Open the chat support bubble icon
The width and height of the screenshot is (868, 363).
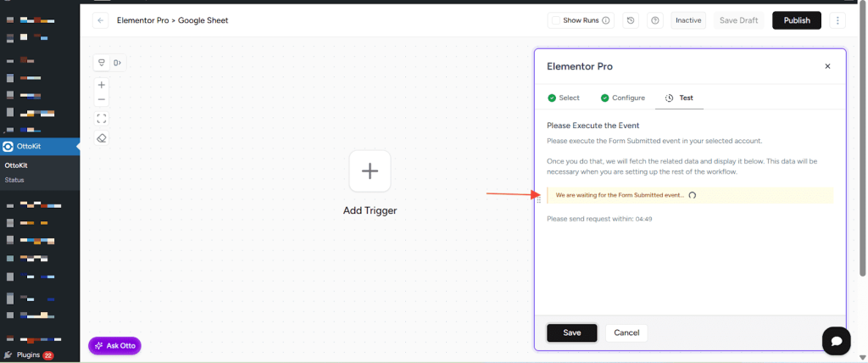(x=836, y=340)
